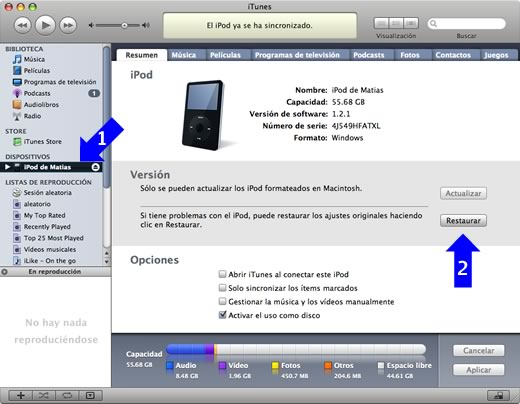Toggle the En reproducción artwork panel selector

point(4,272)
